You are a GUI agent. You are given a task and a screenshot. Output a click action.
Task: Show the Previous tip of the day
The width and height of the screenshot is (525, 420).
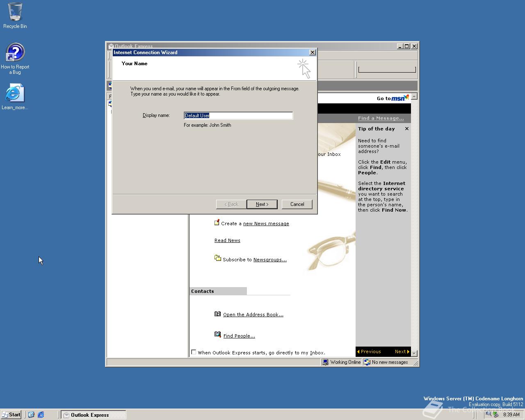point(369,352)
